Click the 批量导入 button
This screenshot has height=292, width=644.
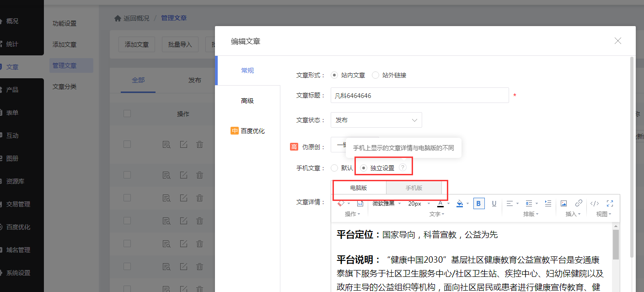(180, 44)
